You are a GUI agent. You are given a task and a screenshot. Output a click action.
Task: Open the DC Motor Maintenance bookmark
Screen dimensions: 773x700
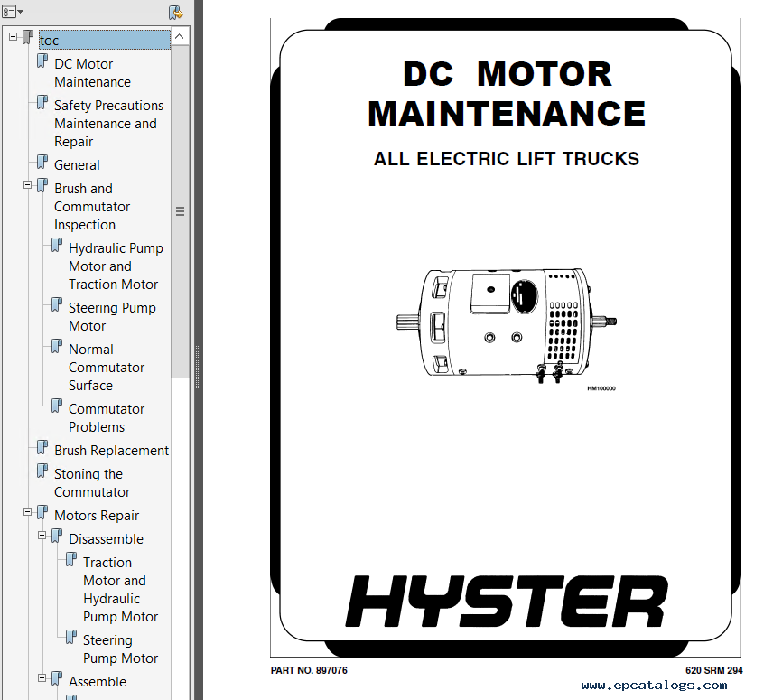click(93, 73)
